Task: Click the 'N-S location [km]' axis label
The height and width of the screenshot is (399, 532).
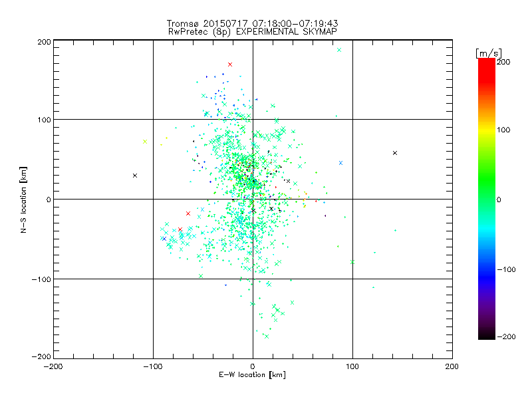Action: (23, 199)
